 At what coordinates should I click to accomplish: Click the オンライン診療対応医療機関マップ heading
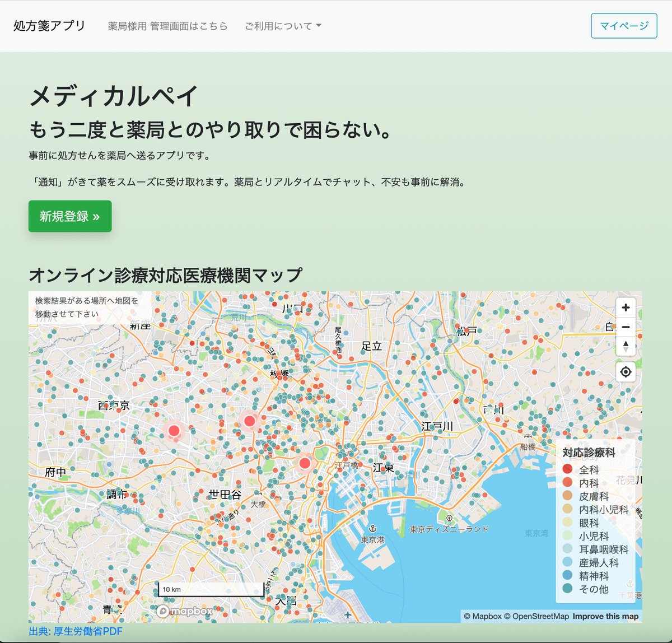(166, 275)
